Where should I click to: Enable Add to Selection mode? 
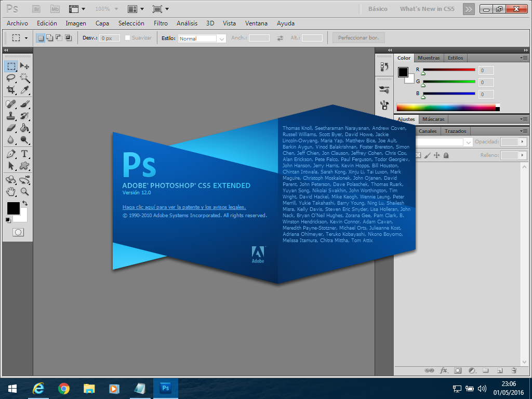click(x=50, y=37)
